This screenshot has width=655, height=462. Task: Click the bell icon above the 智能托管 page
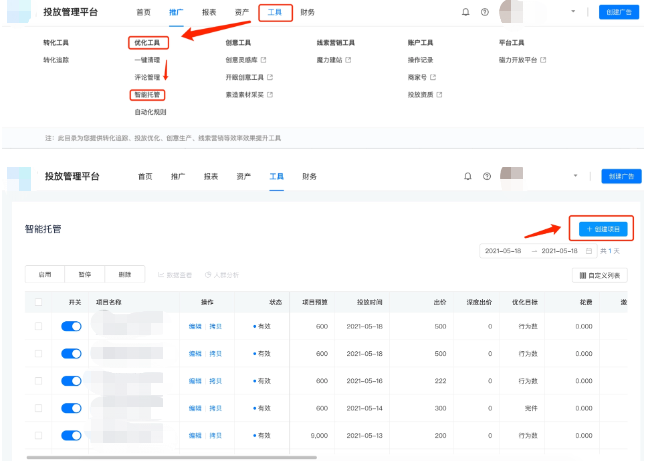468,176
